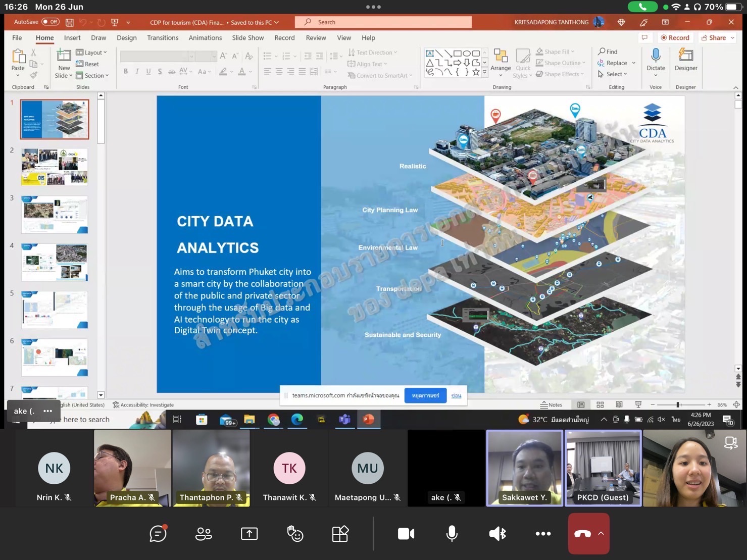Open the text Highlight Color swatch
Screen dimensions: 747x560
click(x=223, y=72)
